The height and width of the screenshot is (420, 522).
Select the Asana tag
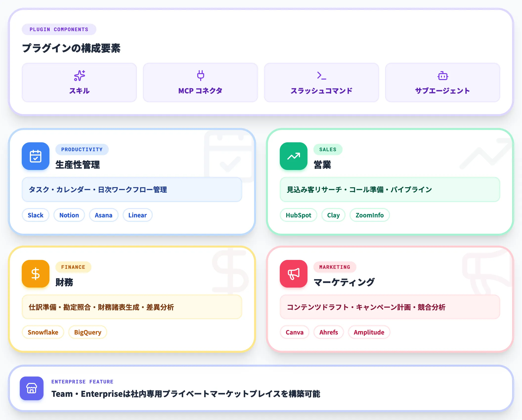(104, 215)
